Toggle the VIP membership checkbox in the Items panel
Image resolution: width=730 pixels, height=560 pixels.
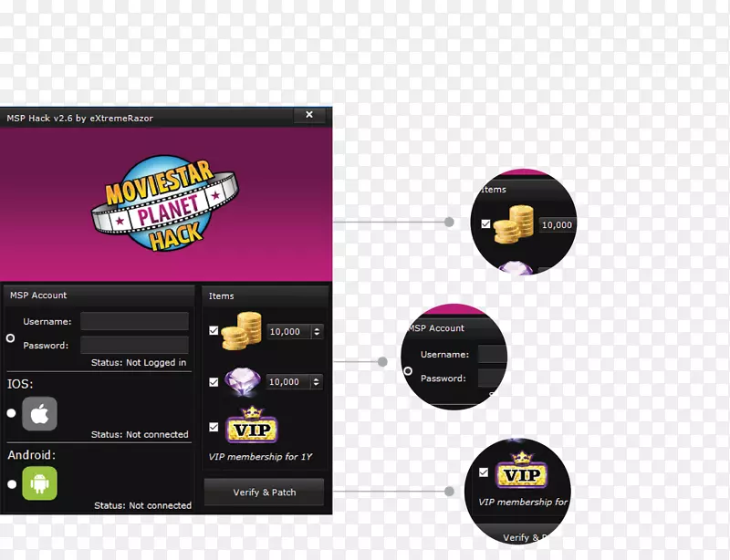(x=214, y=427)
